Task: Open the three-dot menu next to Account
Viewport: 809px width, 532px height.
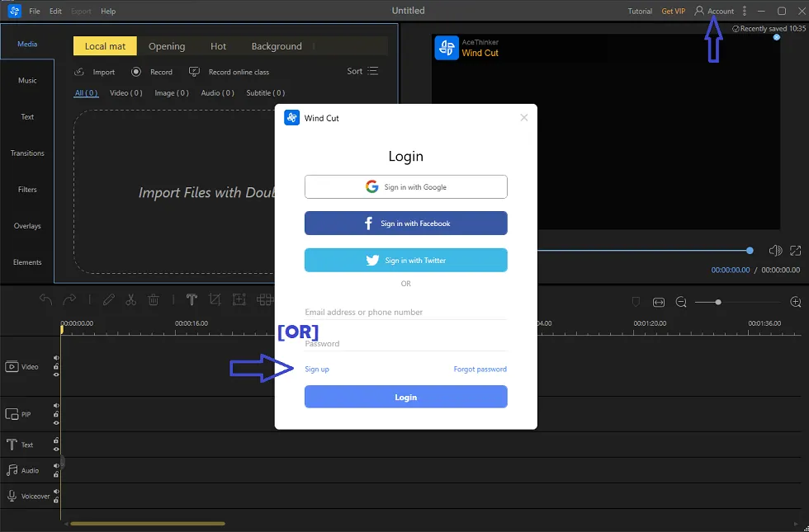Action: (742, 11)
